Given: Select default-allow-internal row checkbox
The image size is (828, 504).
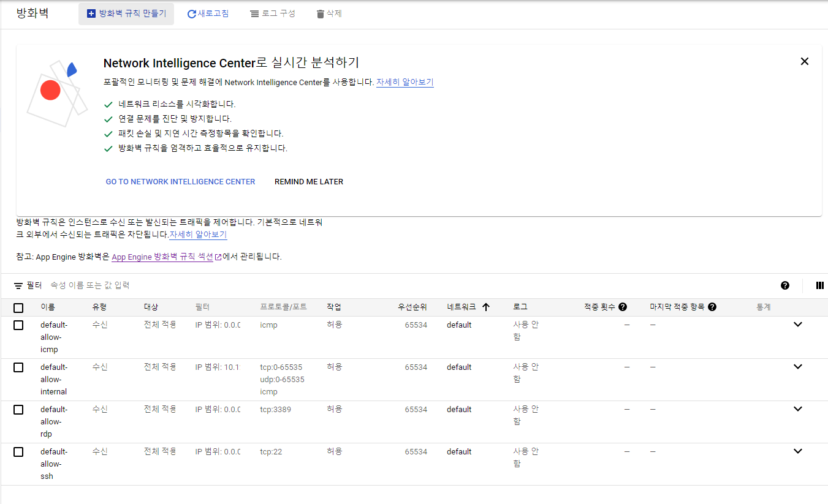Looking at the screenshot, I should (x=18, y=367).
